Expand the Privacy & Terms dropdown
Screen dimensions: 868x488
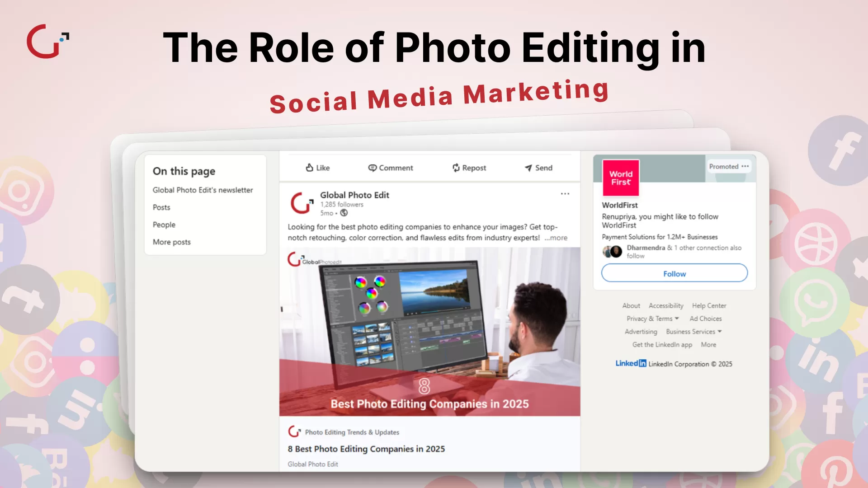(x=652, y=319)
